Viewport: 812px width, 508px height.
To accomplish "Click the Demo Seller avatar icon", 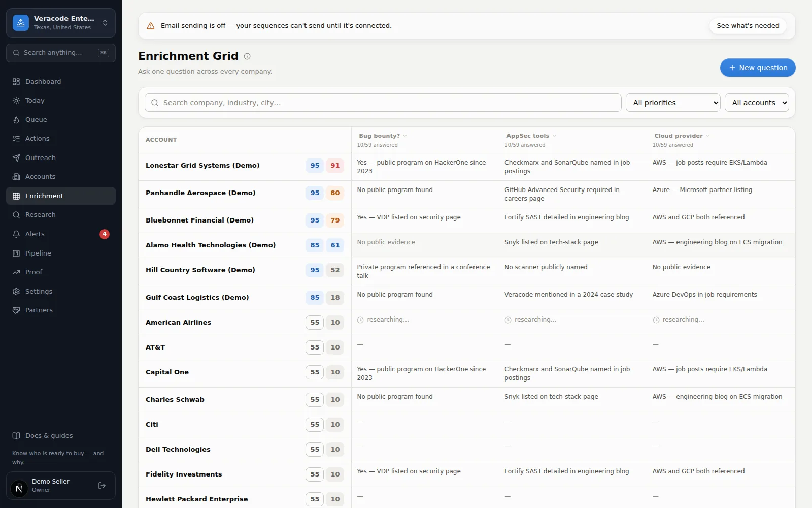I will 19,489.
